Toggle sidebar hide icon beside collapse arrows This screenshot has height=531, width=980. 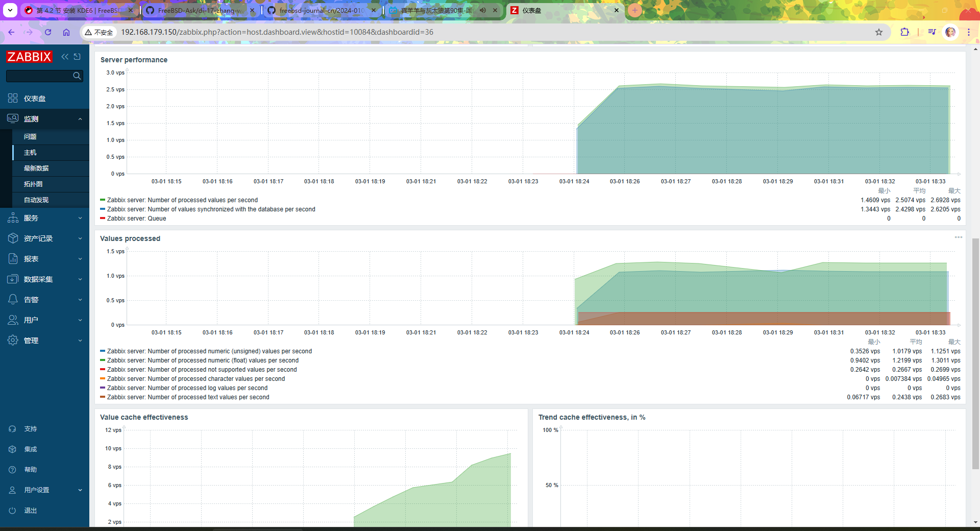pyautogui.click(x=77, y=57)
